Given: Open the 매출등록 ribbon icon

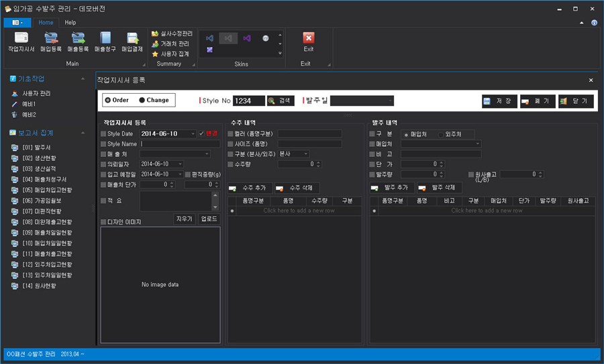Looking at the screenshot, I should 79,42.
